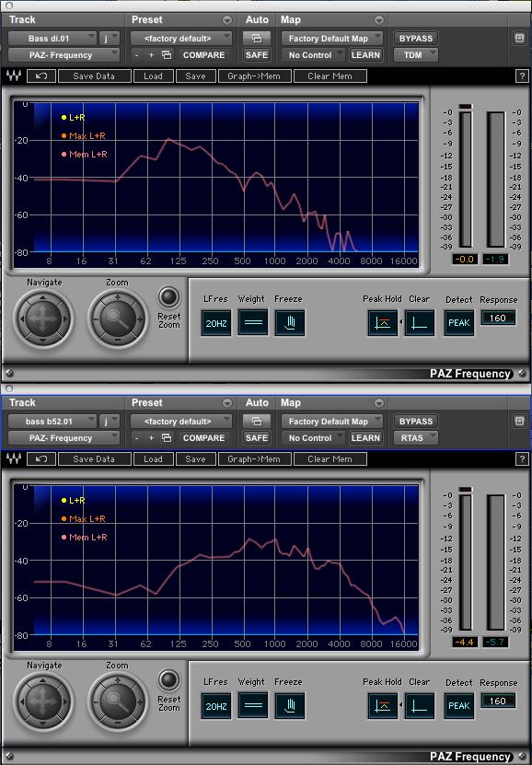Click Save in bass b52.01 window
532x765 pixels.
pyautogui.click(x=195, y=459)
